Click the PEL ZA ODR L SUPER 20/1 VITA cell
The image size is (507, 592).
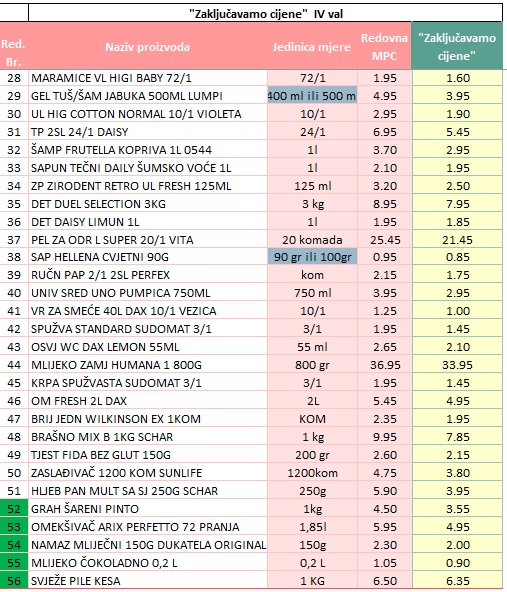[x=148, y=240]
